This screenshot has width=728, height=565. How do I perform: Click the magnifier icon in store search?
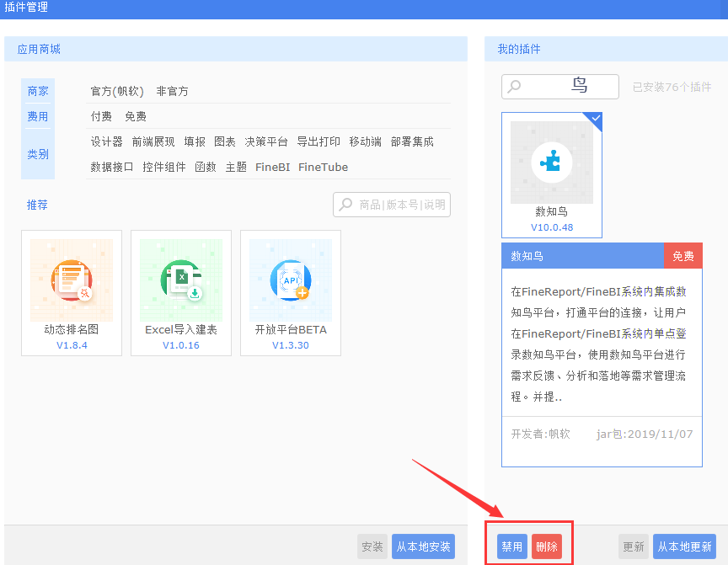(345, 205)
